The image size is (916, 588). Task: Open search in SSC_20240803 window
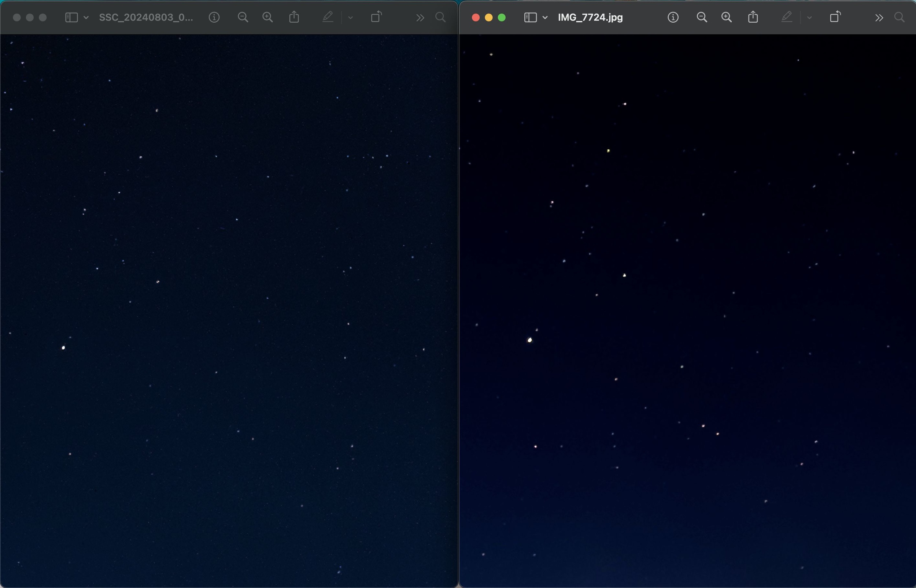441,17
